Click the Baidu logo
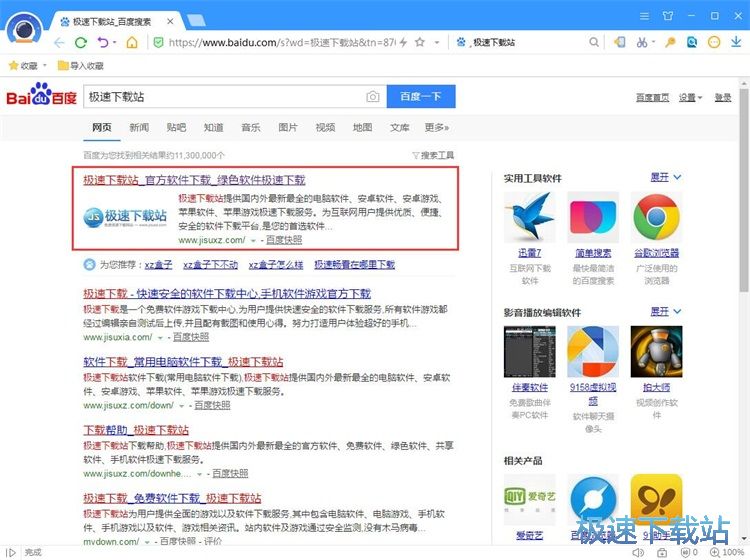 tap(41, 95)
